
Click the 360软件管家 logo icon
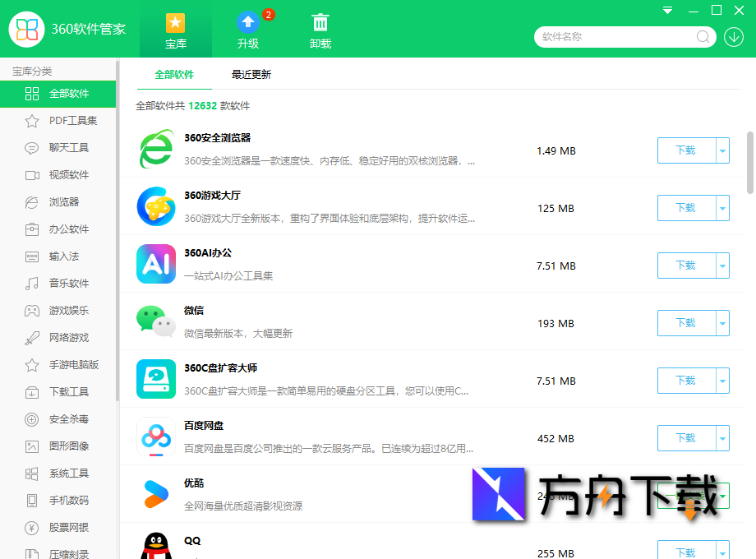point(26,29)
